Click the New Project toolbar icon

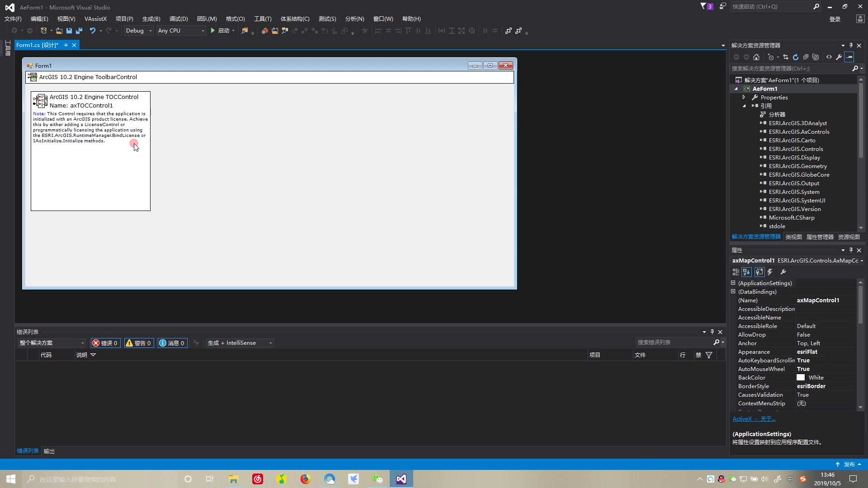[44, 31]
